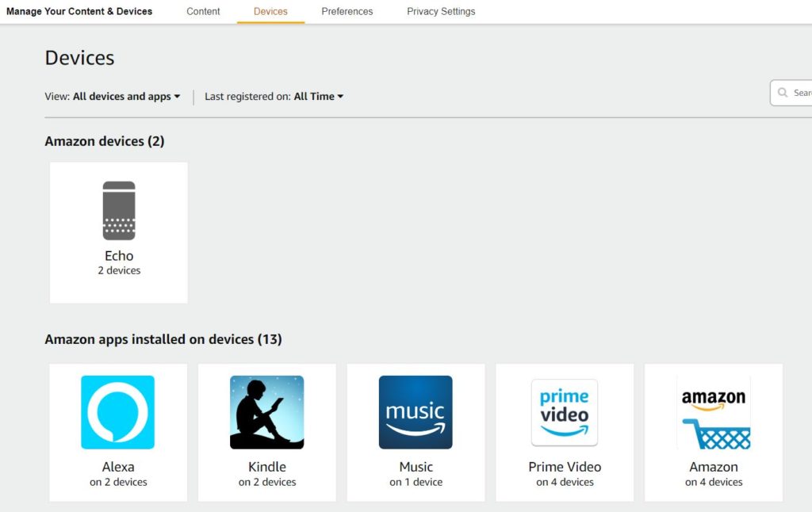The height and width of the screenshot is (512, 812).
Task: Open the Prime Video app icon
Action: pyautogui.click(x=564, y=412)
